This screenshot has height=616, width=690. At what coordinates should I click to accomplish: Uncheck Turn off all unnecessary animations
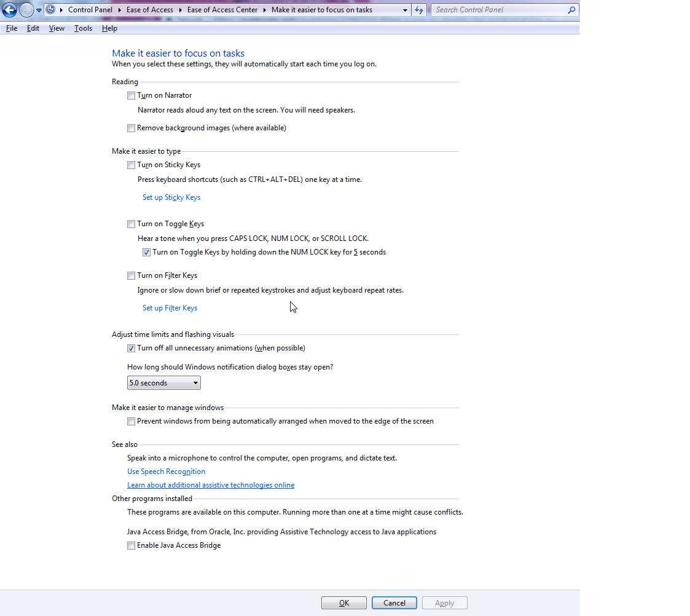coord(131,348)
